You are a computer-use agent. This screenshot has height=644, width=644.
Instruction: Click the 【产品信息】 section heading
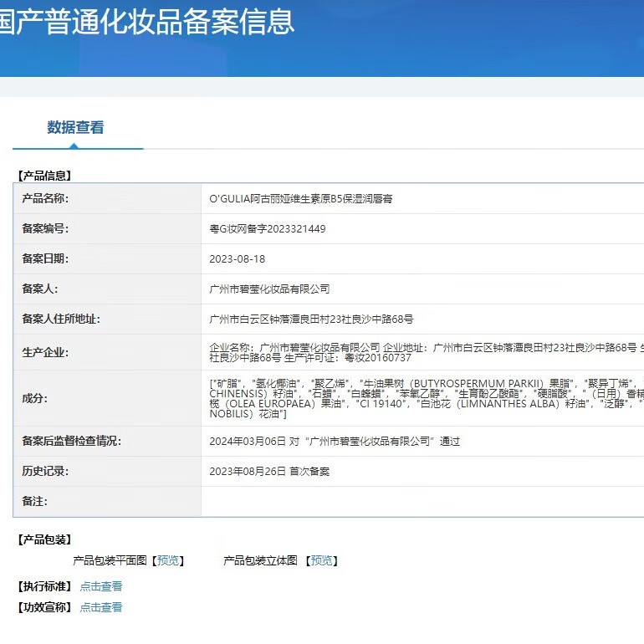coord(45,176)
